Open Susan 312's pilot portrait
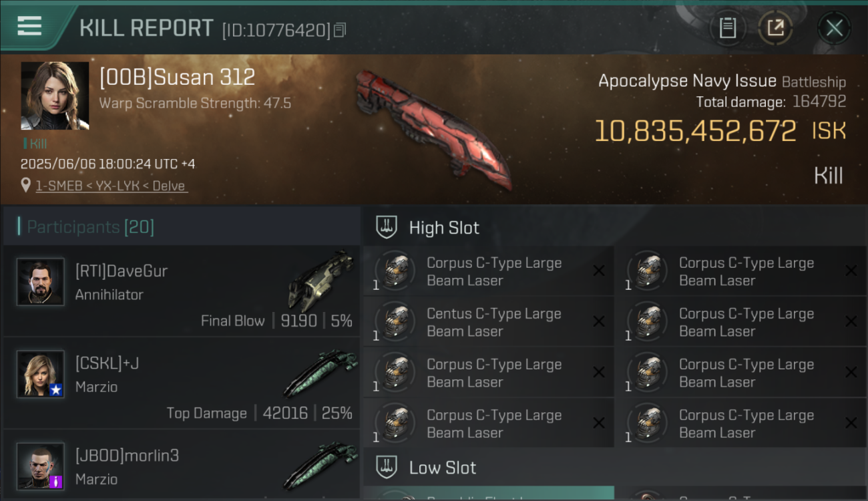868x501 pixels. click(x=55, y=96)
